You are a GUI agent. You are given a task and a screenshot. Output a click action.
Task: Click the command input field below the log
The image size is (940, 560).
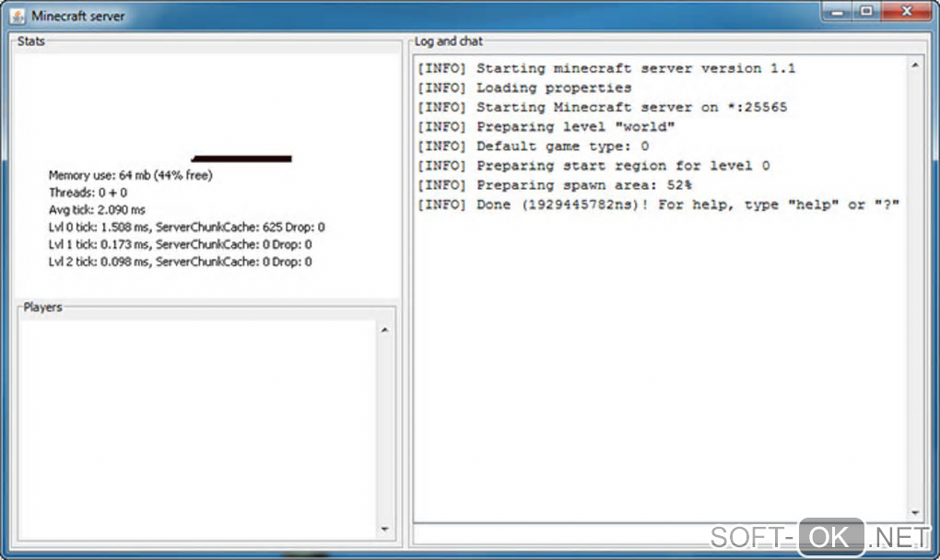tap(670, 534)
